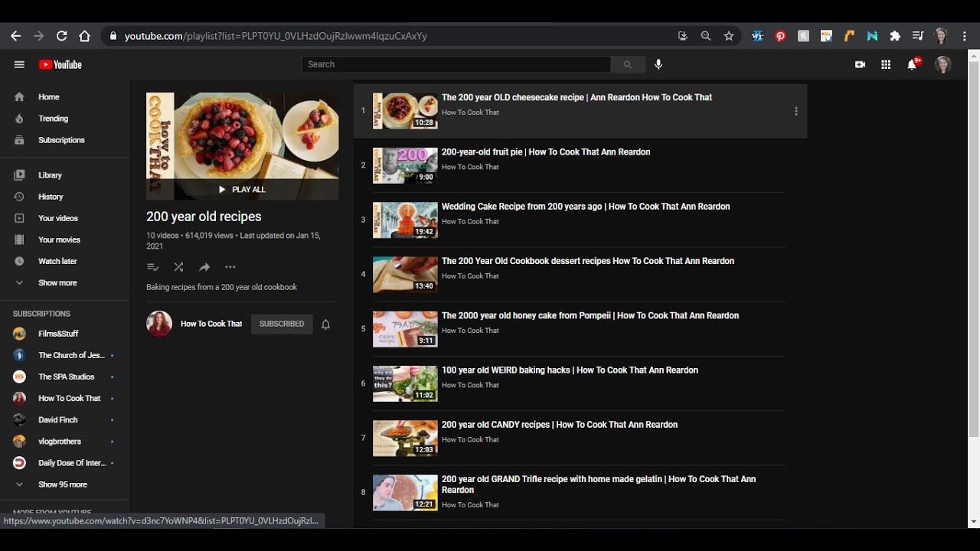Toggle channel notification bell for How To Cook That

click(x=325, y=324)
